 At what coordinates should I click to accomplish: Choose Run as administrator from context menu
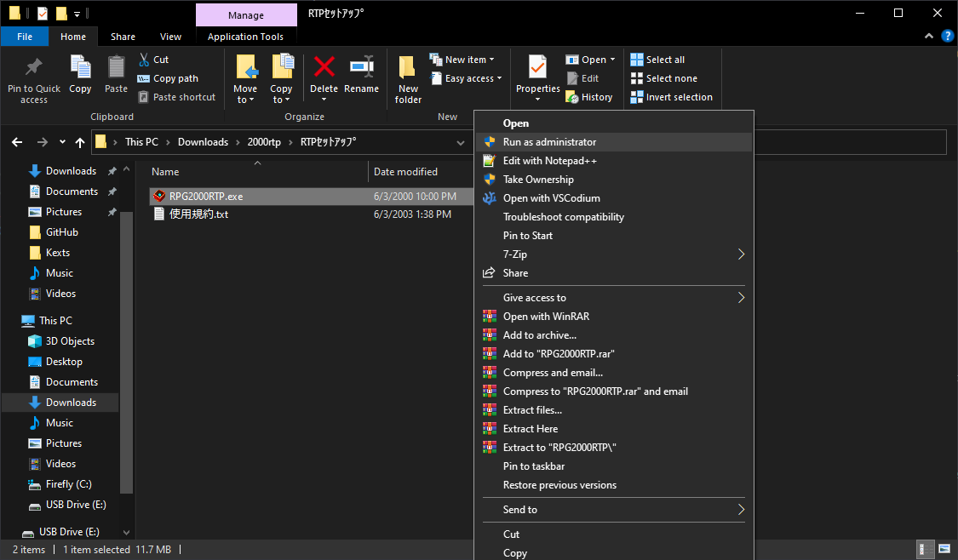tap(549, 142)
